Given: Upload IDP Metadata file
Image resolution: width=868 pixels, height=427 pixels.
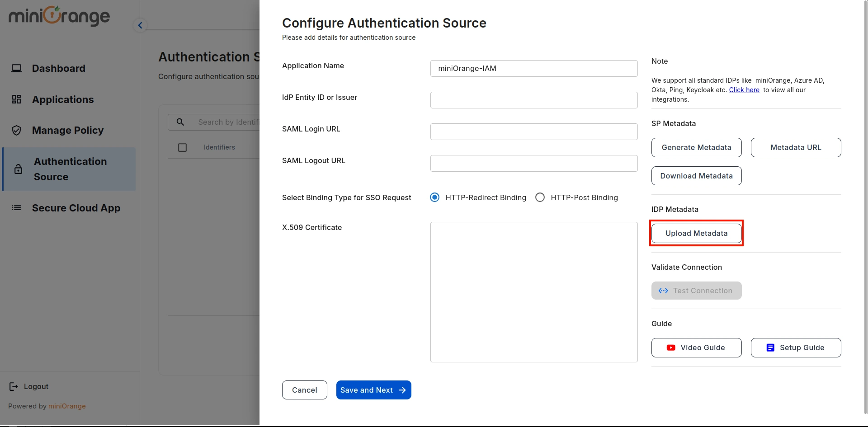Looking at the screenshot, I should pyautogui.click(x=696, y=233).
